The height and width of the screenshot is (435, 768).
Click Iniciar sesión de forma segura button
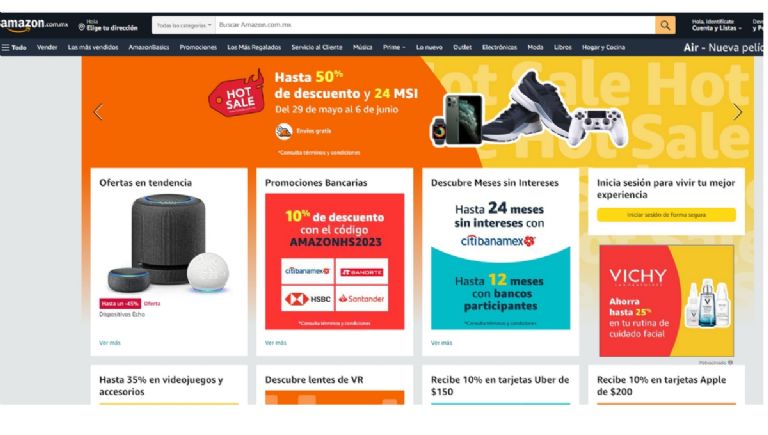point(666,215)
